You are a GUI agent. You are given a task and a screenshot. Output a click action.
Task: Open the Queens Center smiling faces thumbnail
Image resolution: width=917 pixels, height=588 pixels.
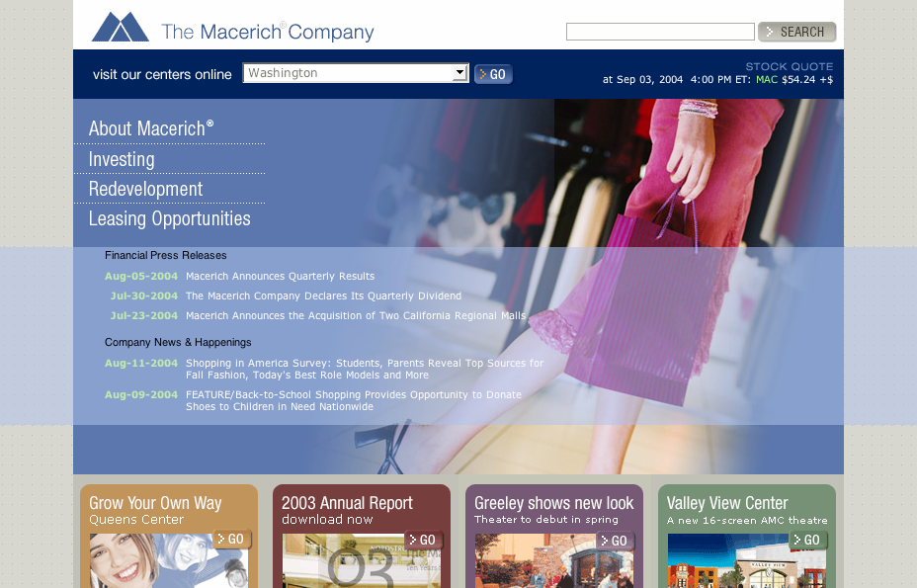168,560
